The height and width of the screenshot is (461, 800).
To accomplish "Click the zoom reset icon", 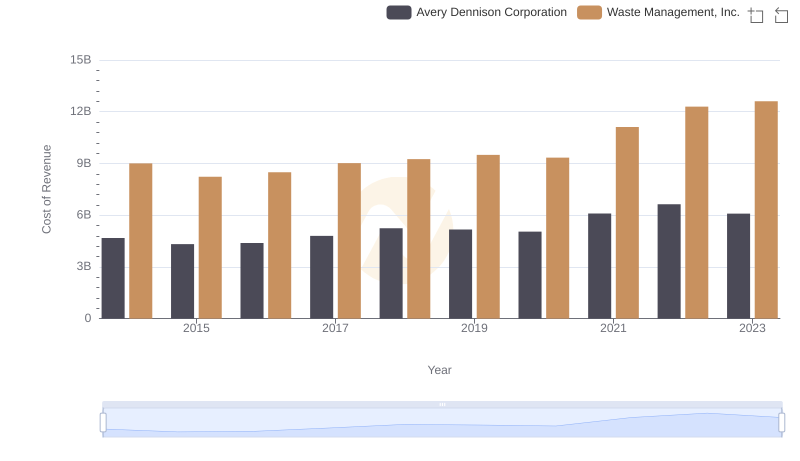I will [781, 15].
